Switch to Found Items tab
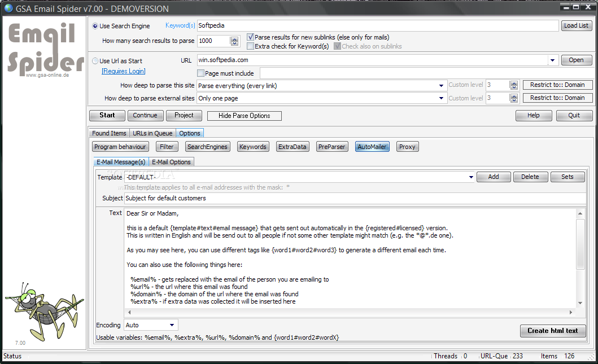This screenshot has height=364, width=598. 108,133
